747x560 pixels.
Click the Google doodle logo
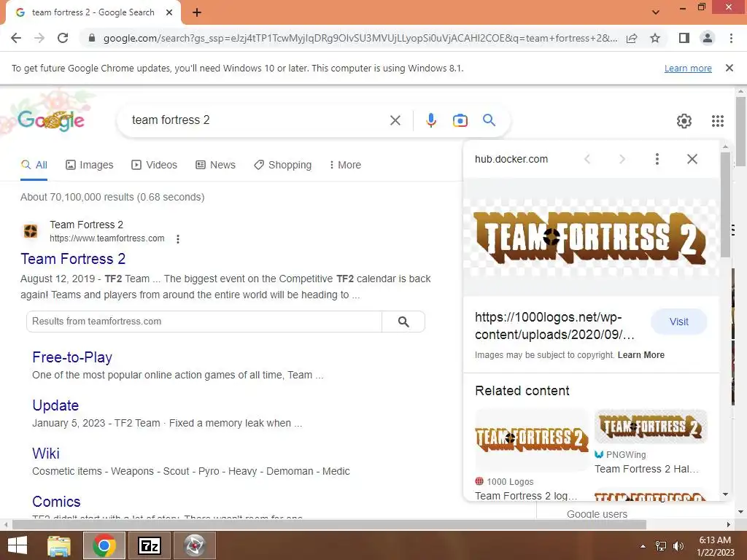pos(51,120)
